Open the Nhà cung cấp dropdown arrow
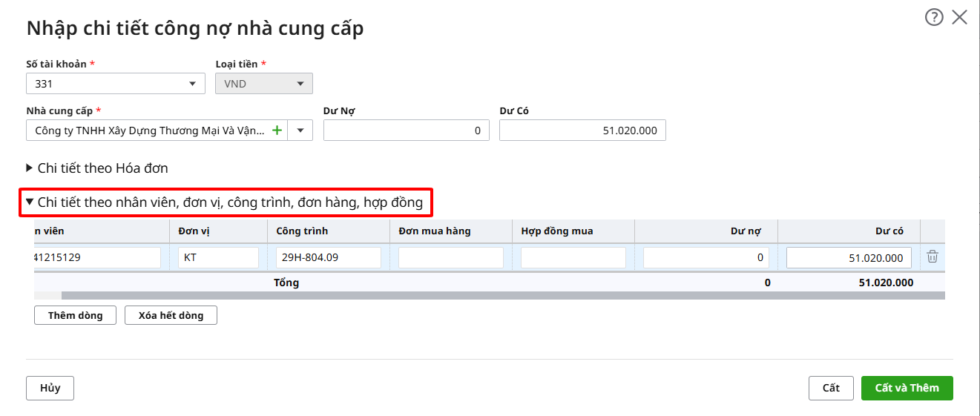The image size is (980, 416). [x=300, y=131]
